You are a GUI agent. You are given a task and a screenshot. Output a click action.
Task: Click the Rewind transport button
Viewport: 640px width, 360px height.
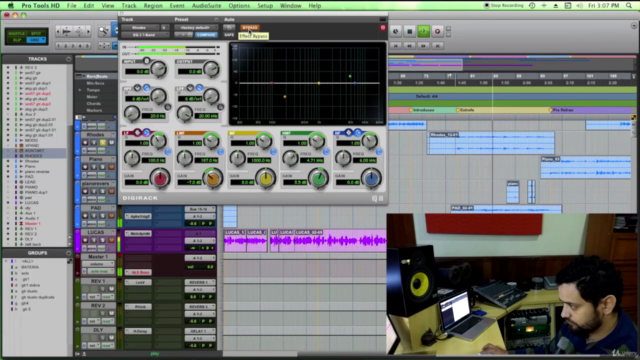coord(409,46)
